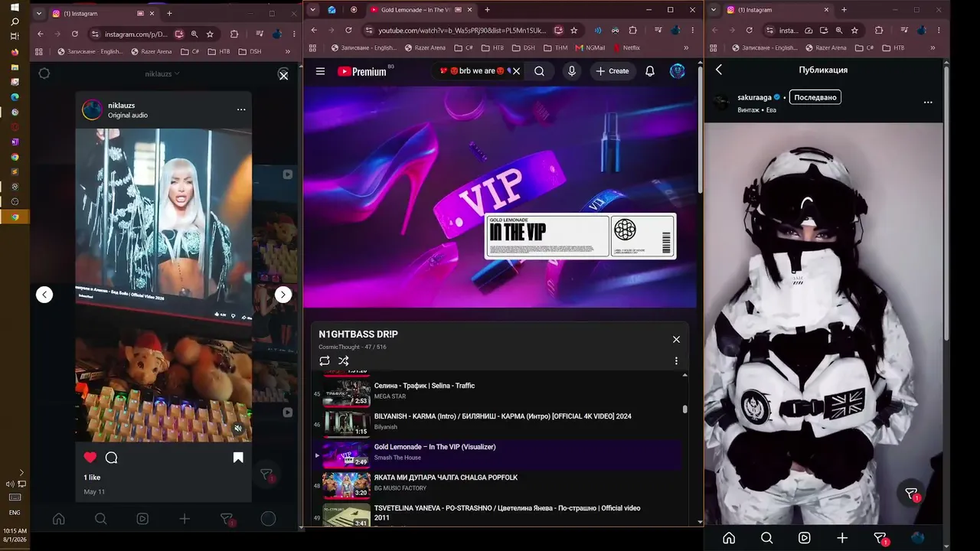The width and height of the screenshot is (980, 551).
Task: Unmute the niklauzs video using the speaker icon
Action: pos(238,429)
